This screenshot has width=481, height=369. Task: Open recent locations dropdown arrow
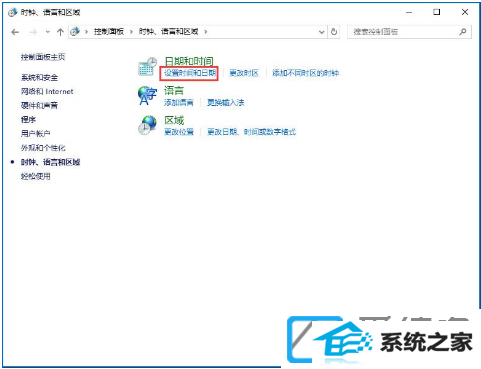click(x=48, y=32)
